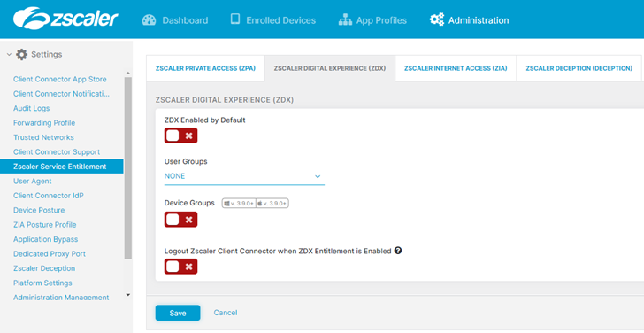The image size is (644, 333).
Task: Click the Dashboard gauge icon
Action: [x=149, y=20]
